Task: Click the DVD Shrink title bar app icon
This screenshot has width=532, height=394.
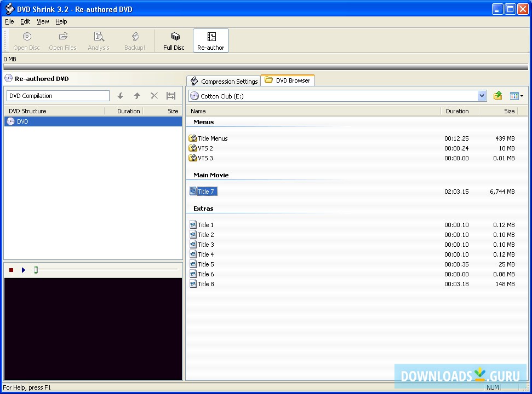Action: 9,9
